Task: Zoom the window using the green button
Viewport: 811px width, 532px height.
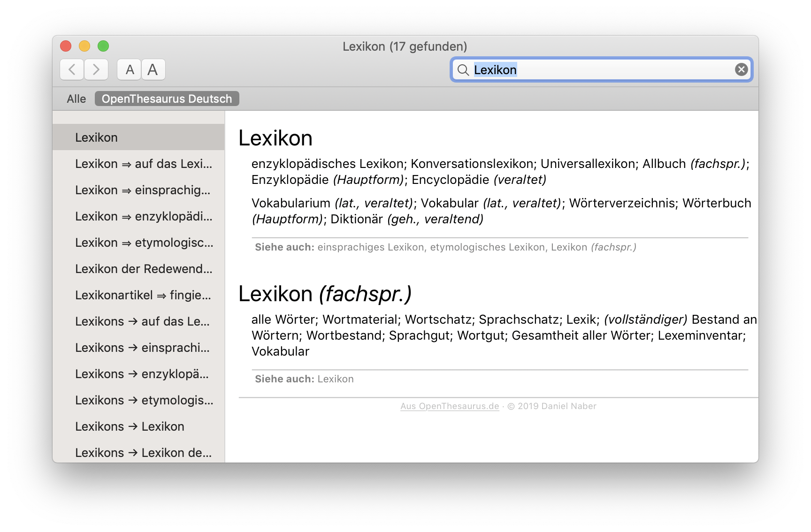Action: 103,46
